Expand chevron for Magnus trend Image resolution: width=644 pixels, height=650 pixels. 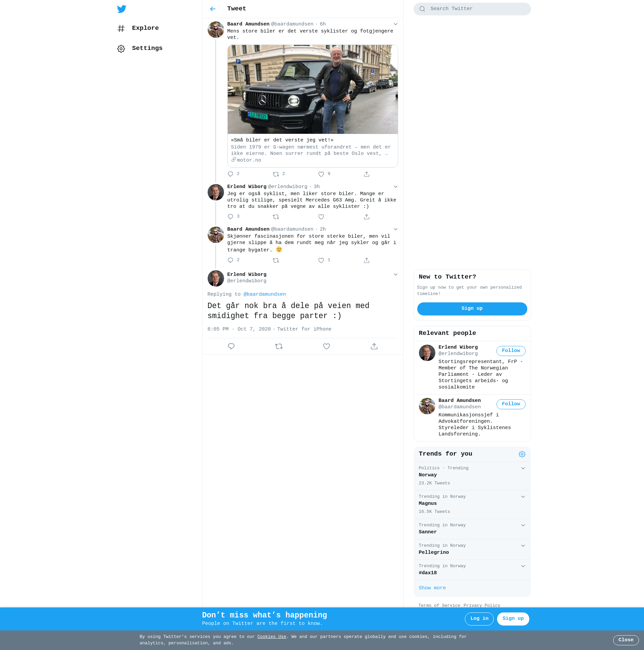coord(523,497)
